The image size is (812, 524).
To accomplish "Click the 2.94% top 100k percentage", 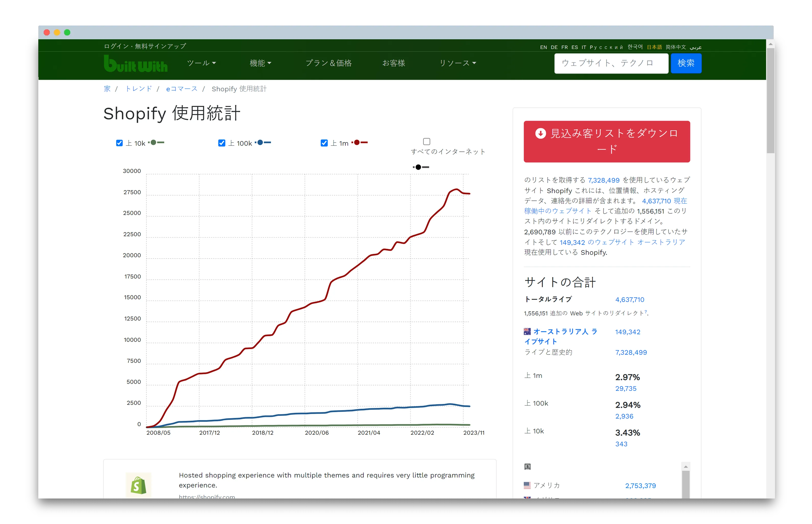I will 627,405.
